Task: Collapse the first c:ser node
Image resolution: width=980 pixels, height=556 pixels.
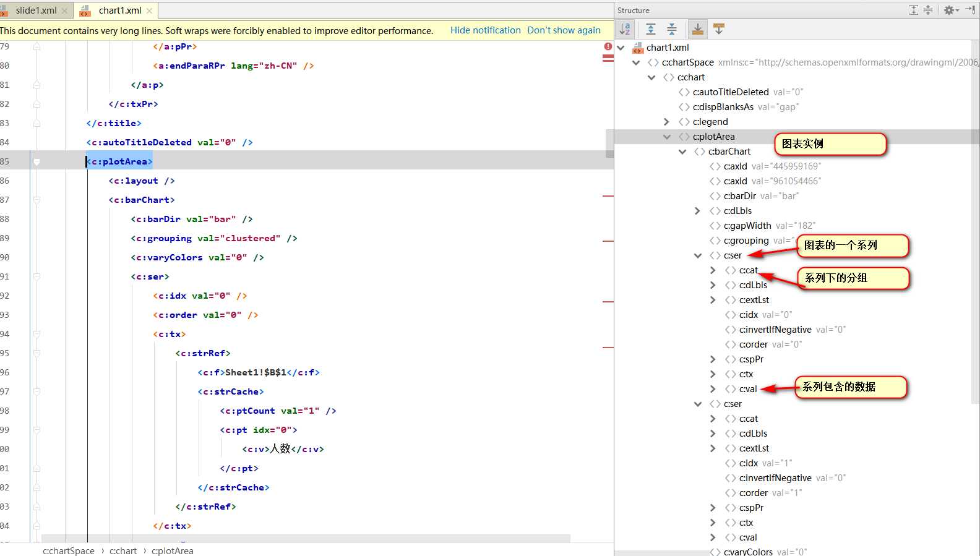Action: click(698, 255)
